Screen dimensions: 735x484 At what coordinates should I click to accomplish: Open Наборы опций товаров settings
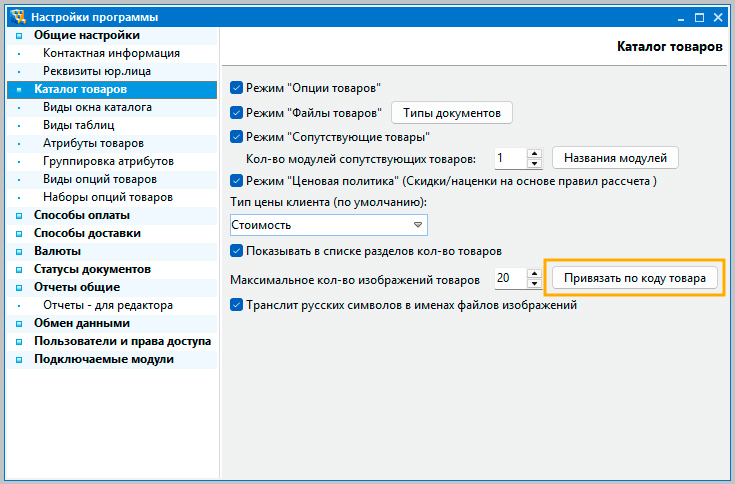click(108, 197)
